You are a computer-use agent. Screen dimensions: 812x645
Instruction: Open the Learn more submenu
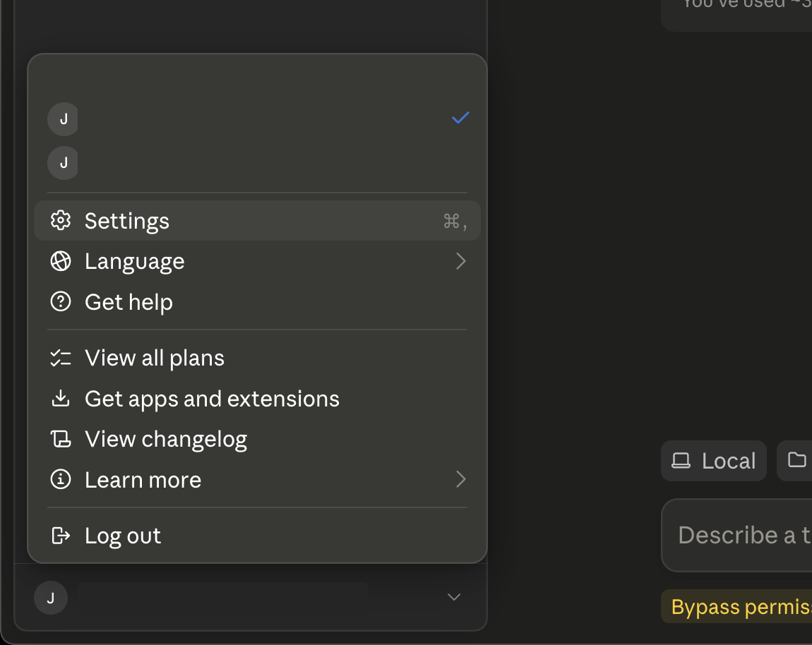tap(257, 480)
